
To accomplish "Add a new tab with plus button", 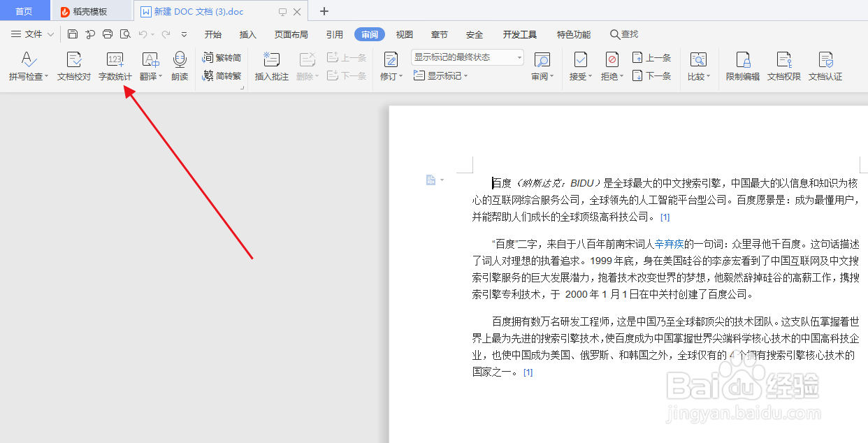I will point(324,11).
